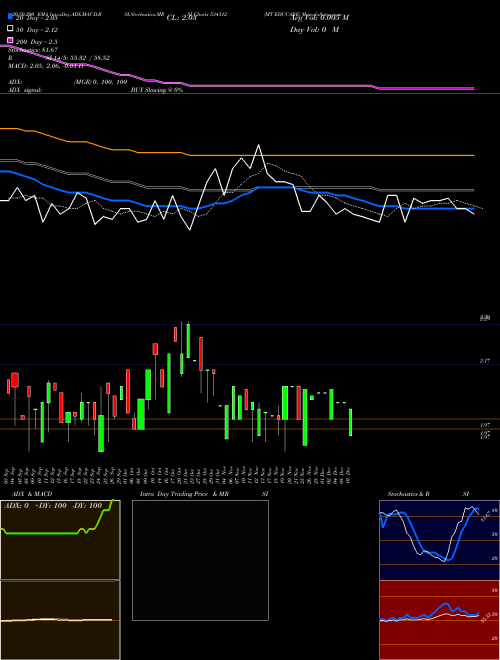Screen dimensions: 500x660
Task: Click the 'Intra Day Trading Price & MR' title
Action: tap(184, 494)
